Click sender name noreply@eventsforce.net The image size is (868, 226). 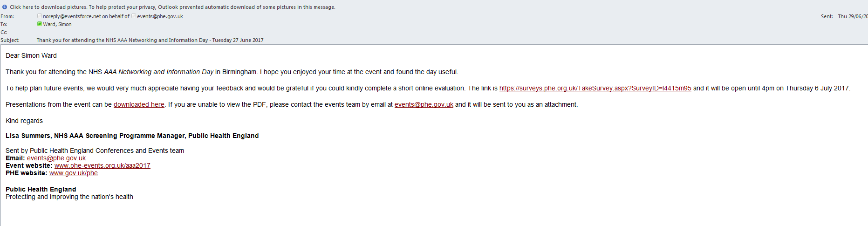click(72, 16)
